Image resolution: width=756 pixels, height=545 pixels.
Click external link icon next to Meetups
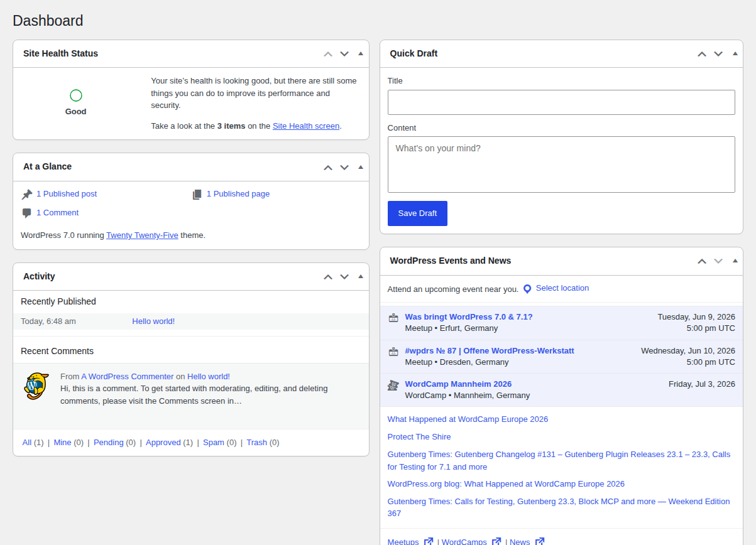429,541
